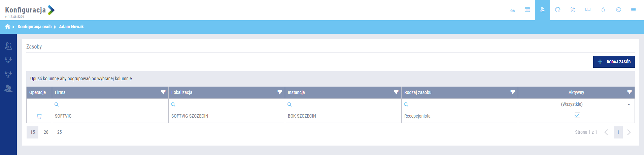Screen dimensions: 644x155
Task: Delete the SOFTVIG row with trash icon
Action: [39, 116]
